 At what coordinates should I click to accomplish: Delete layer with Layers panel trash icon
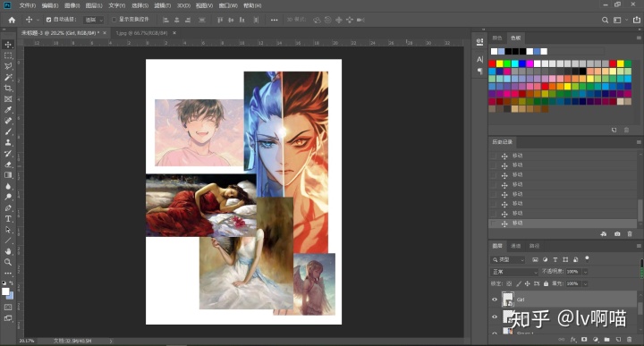[x=629, y=340]
